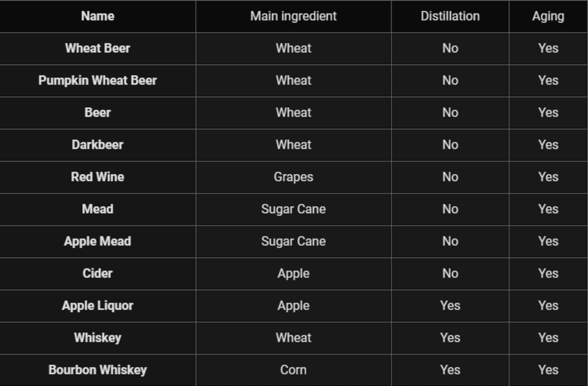Select the Wheat Beer name cell

98,48
